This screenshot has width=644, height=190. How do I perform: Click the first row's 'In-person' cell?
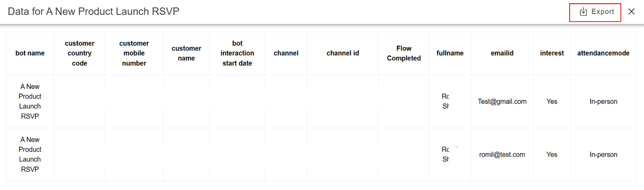(603, 102)
